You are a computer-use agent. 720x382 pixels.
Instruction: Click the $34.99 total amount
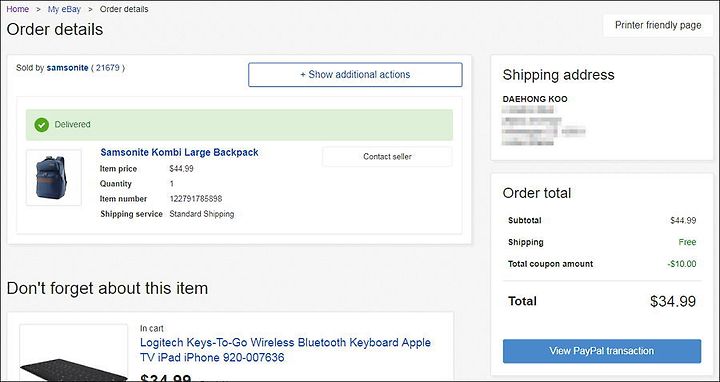(673, 301)
